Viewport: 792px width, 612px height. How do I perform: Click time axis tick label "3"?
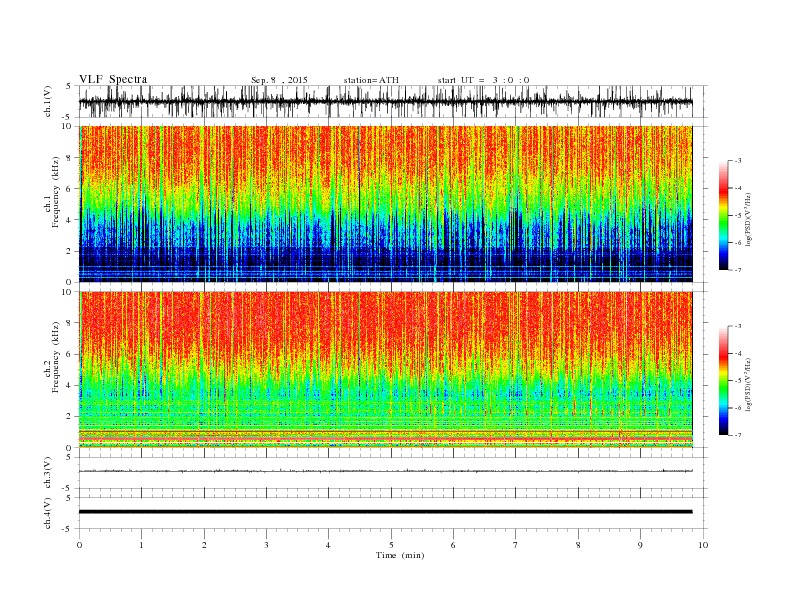click(x=266, y=545)
